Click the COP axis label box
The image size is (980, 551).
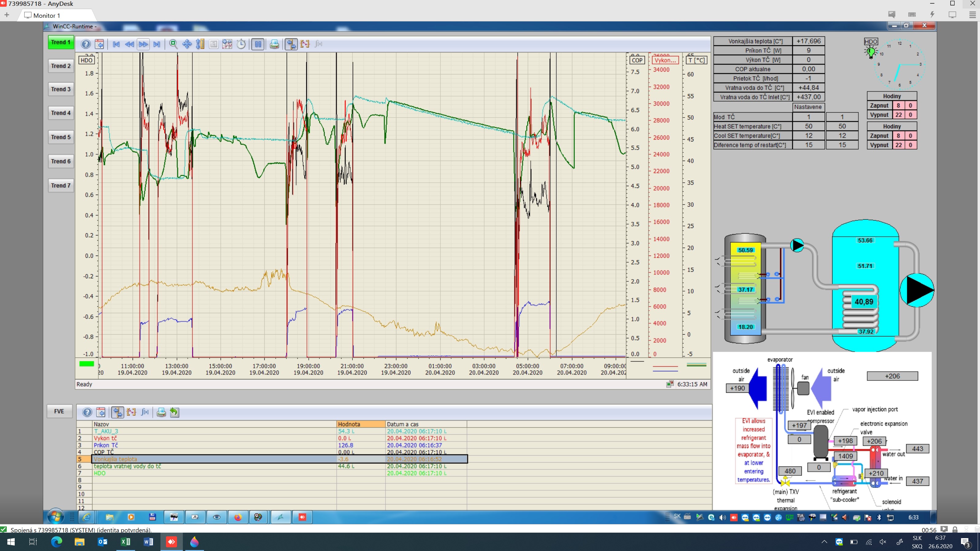(x=637, y=60)
